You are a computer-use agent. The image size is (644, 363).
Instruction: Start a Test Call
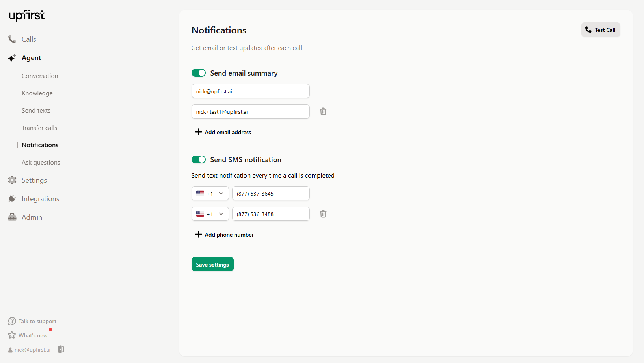(x=601, y=30)
